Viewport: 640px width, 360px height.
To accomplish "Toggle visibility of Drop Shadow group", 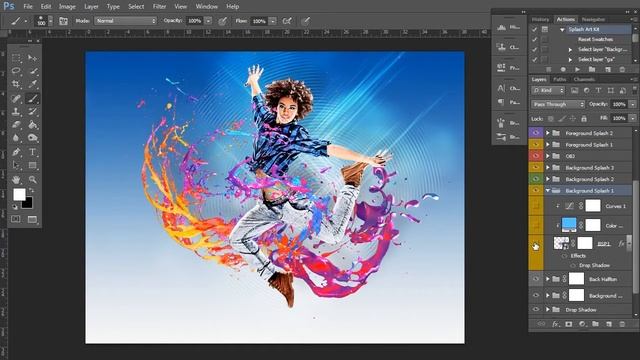I will pyautogui.click(x=536, y=309).
